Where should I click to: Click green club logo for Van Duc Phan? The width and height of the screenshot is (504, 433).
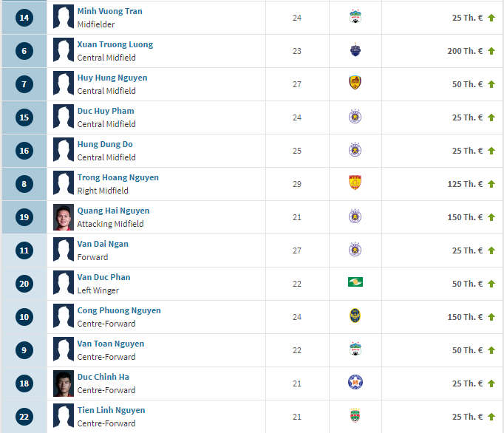pos(355,283)
